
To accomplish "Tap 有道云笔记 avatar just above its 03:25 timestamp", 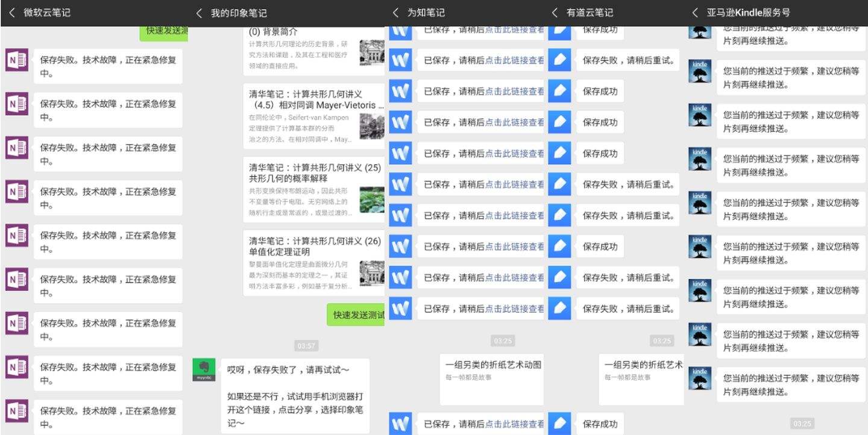I will pyautogui.click(x=559, y=308).
